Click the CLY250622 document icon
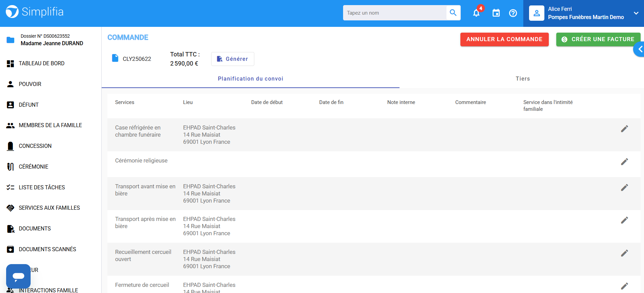This screenshot has width=644, height=293. pos(115,58)
